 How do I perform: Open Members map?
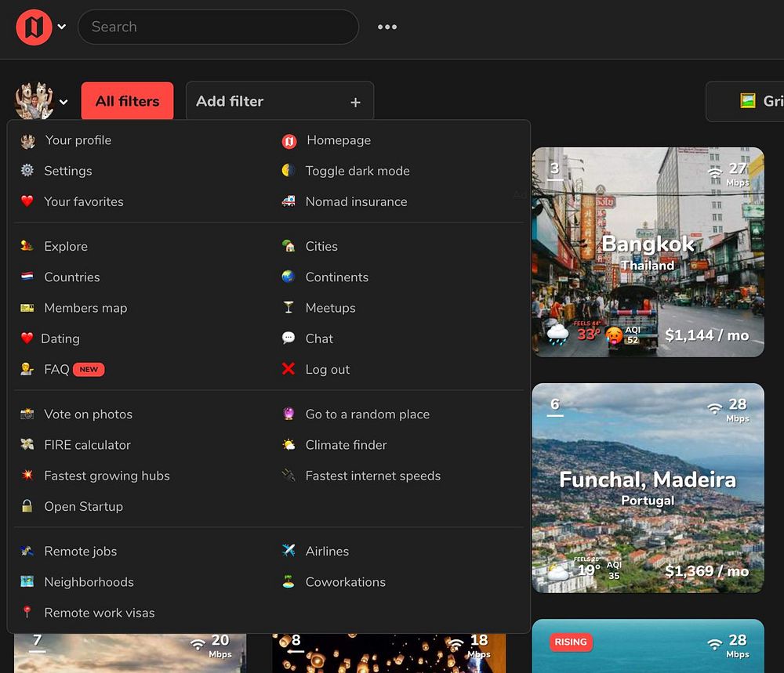point(85,308)
